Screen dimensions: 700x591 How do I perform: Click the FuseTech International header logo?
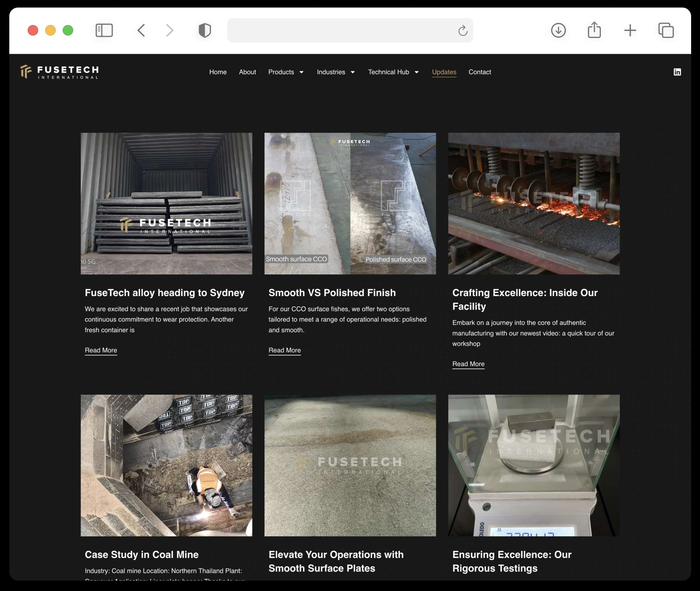pos(60,72)
